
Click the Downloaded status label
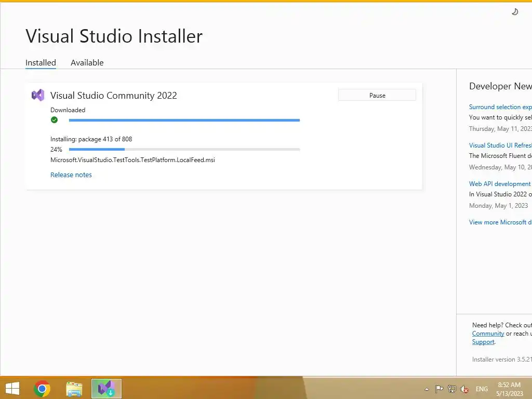tap(68, 110)
